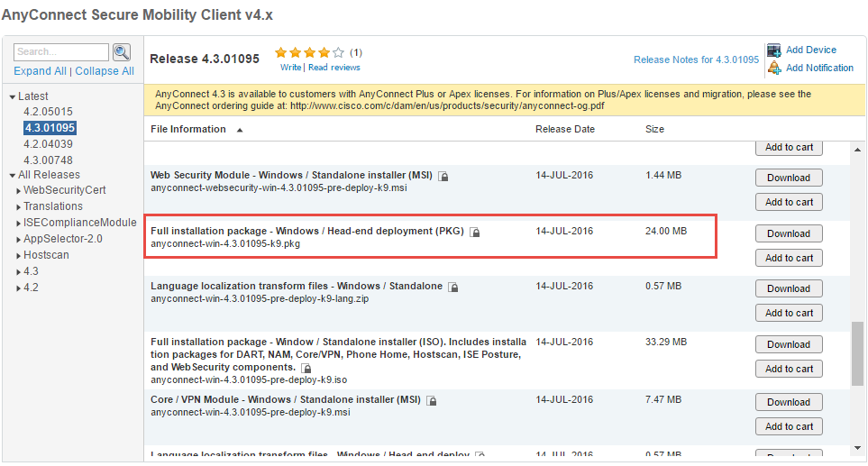Click Expand All link
The height and width of the screenshot is (466, 868).
pos(40,71)
